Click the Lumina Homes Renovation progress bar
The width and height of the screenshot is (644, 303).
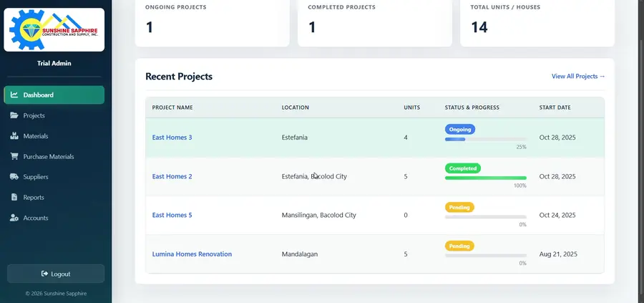(485, 256)
